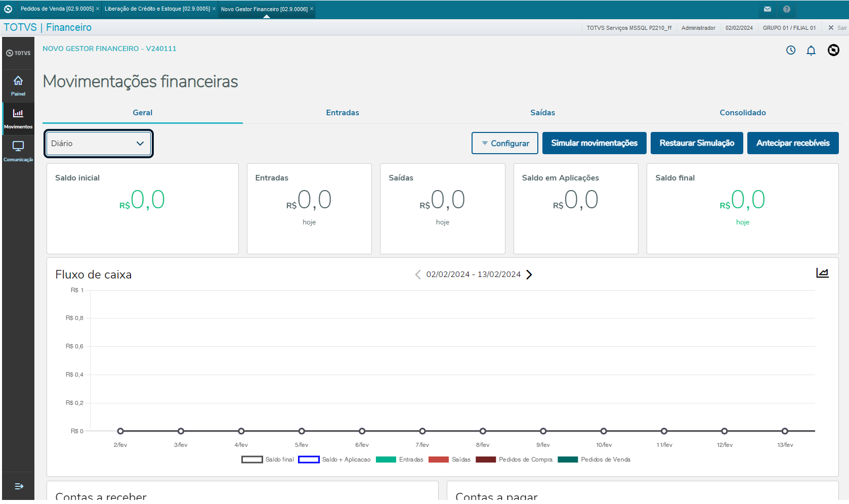Expand the sidebar menu arrow icon

tap(19, 486)
